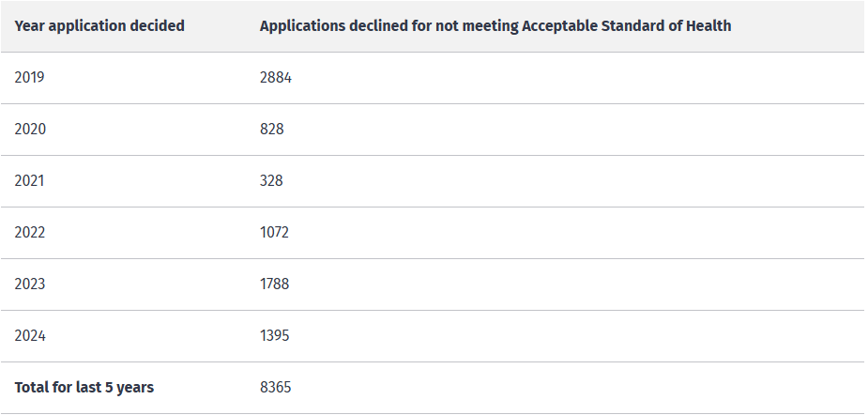Click the value 1072 for 2022
Screen dimensions: 868x415
[275, 232]
